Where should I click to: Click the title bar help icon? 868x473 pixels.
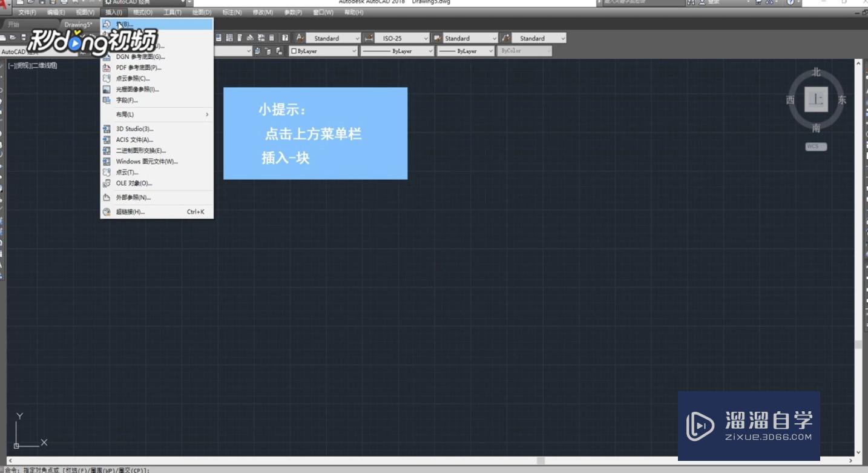click(x=791, y=2)
